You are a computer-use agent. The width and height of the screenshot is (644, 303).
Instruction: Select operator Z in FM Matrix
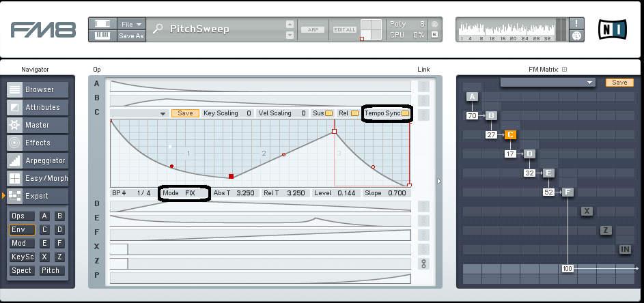[606, 230]
